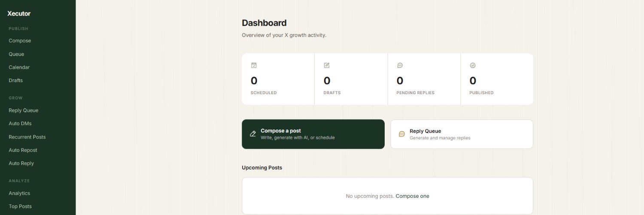Select Auto Reply in sidebar

(21, 163)
